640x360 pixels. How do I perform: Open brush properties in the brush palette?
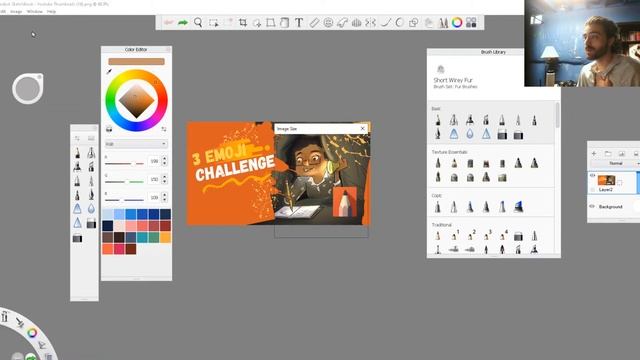[x=77, y=138]
